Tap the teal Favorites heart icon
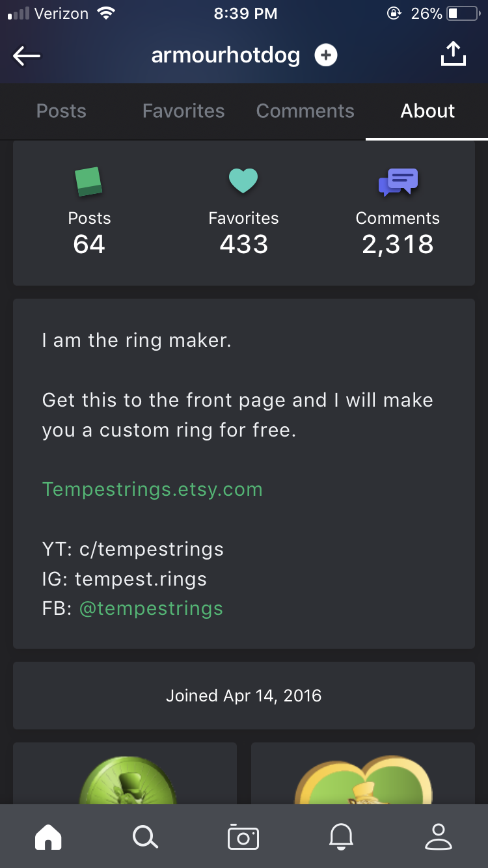The width and height of the screenshot is (488, 868). click(243, 181)
